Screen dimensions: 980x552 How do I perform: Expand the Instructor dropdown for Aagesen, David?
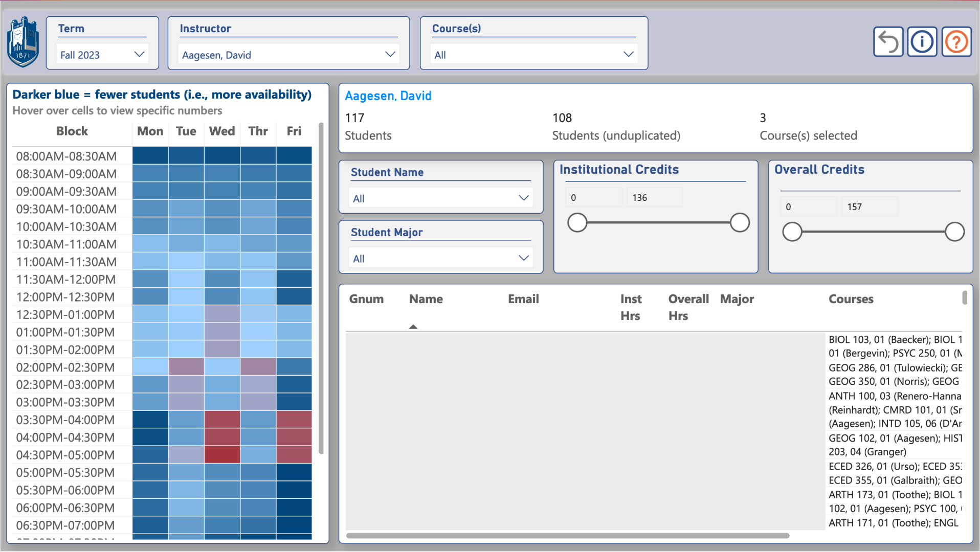point(288,55)
